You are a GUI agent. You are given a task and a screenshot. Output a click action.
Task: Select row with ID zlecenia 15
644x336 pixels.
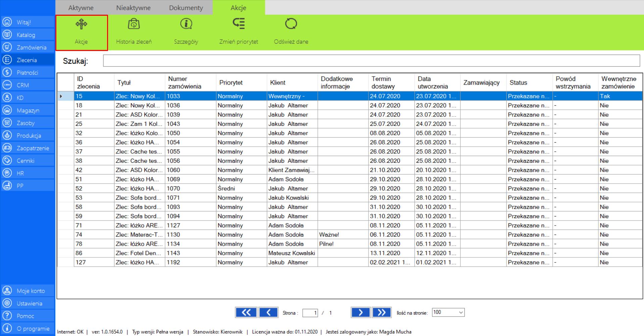(x=350, y=96)
